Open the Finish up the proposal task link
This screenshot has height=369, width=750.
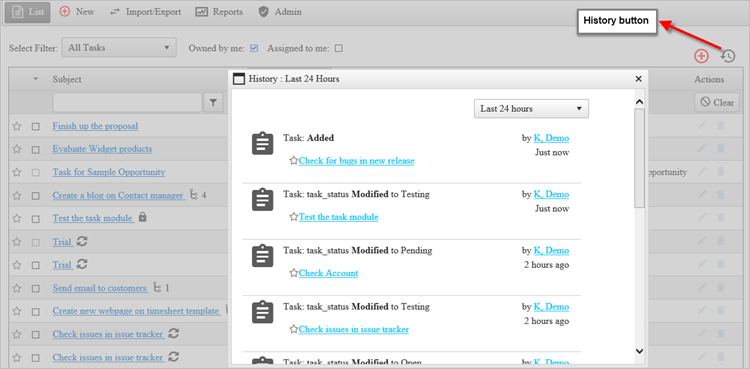pyautogui.click(x=95, y=126)
